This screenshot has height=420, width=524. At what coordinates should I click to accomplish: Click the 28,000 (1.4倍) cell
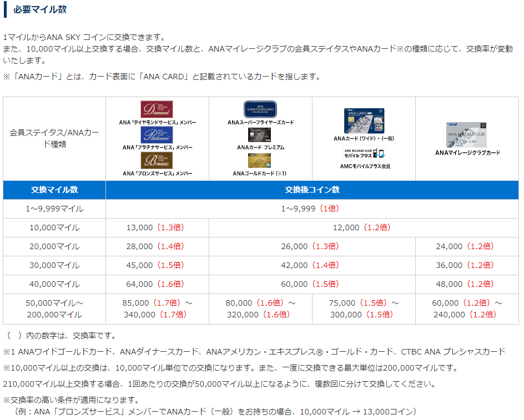coord(157,246)
